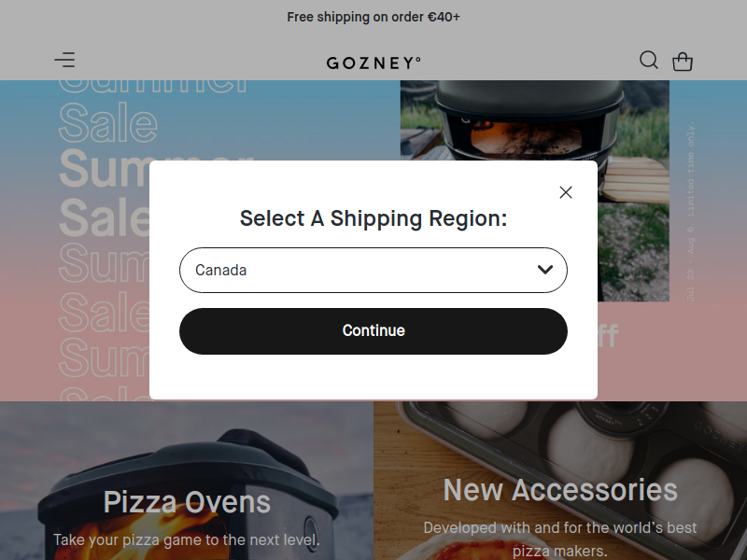The height and width of the screenshot is (560, 747).
Task: Click the chevron arrow in region selector
Action: [x=545, y=270]
